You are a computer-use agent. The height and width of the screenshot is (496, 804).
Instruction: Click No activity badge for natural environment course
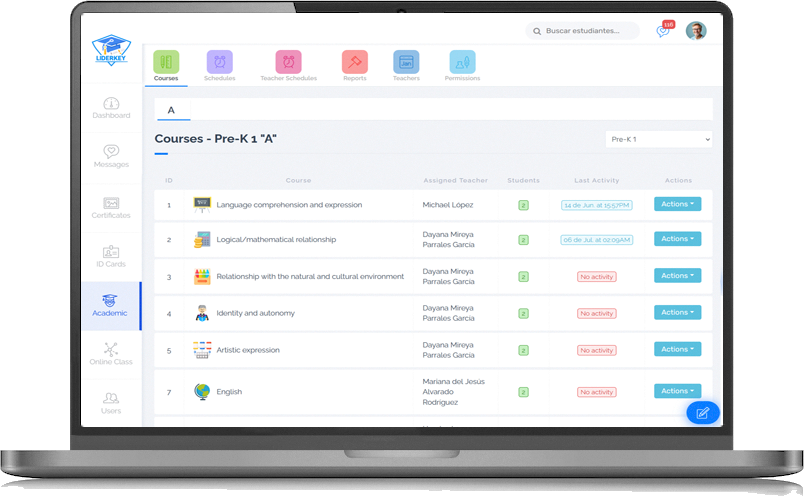[x=597, y=277]
